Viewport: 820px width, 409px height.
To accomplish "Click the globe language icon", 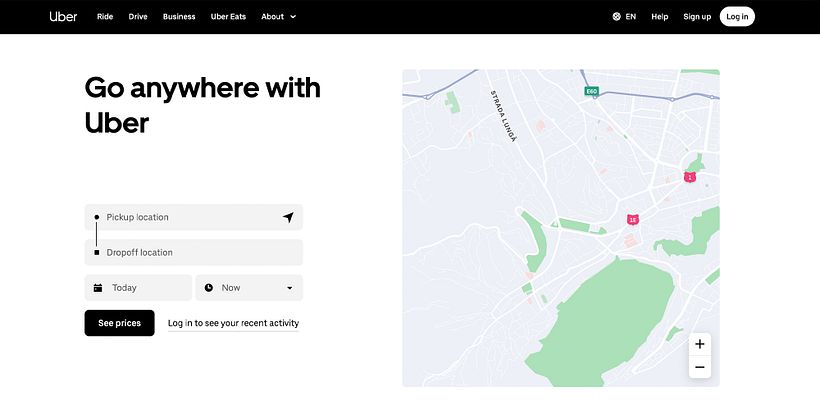I will click(x=616, y=17).
